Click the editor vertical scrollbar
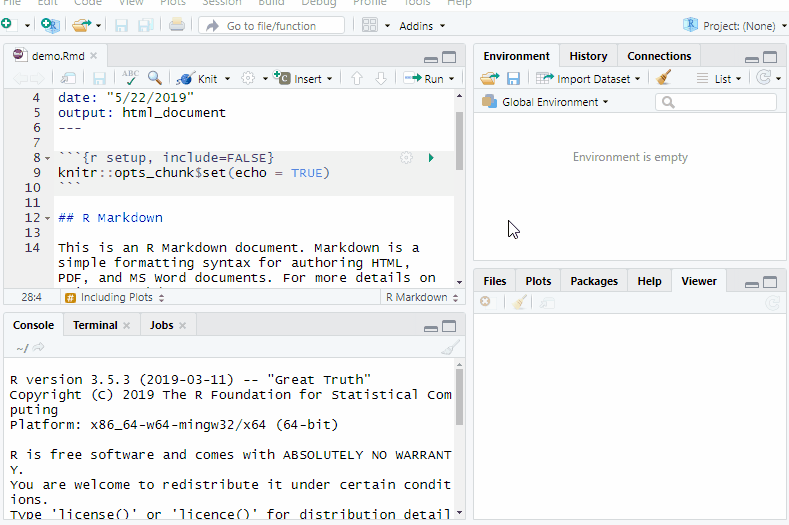This screenshot has width=789, height=525. [x=459, y=141]
